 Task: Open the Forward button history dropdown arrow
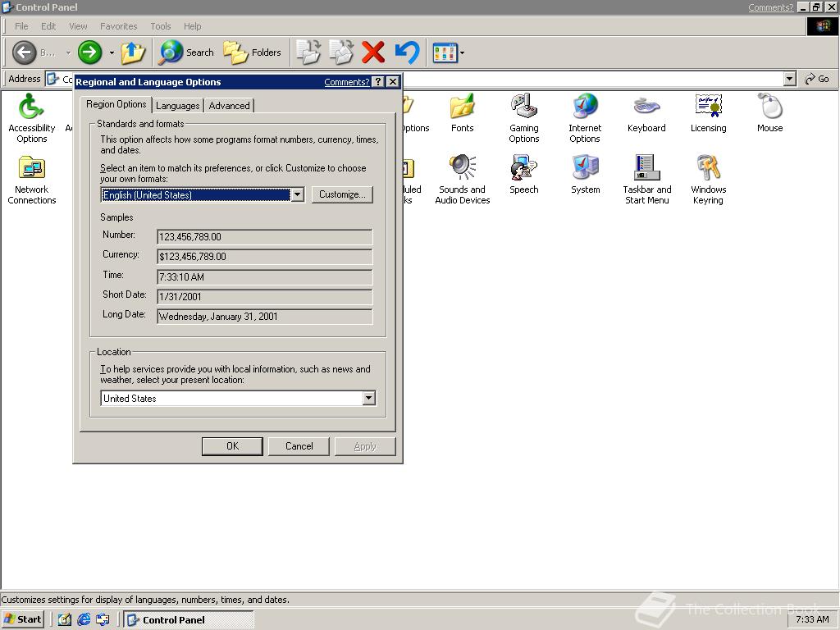112,52
